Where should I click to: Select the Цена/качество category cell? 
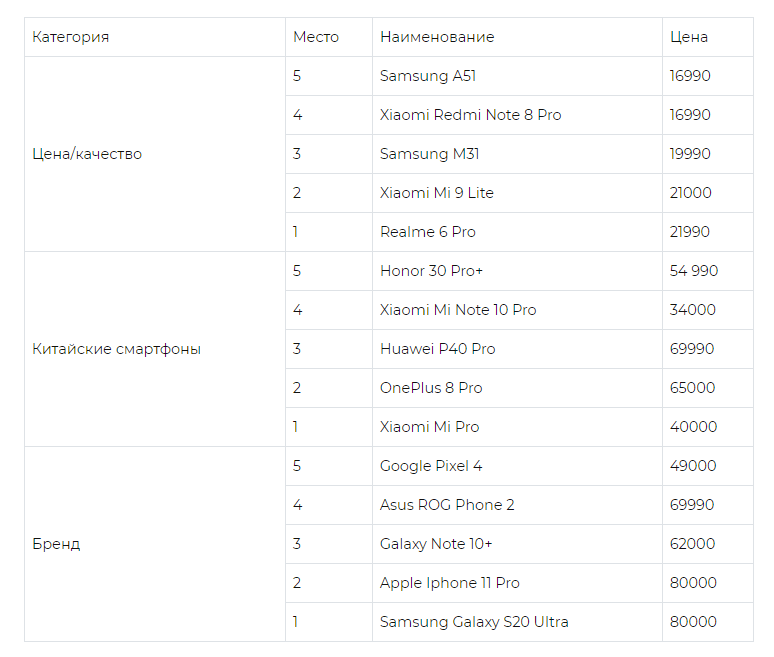click(x=155, y=154)
